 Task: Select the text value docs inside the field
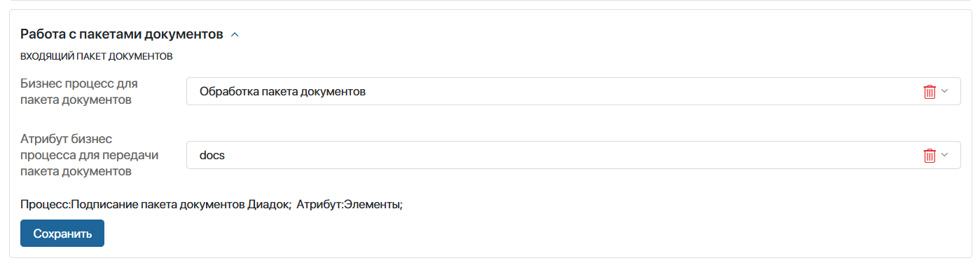212,156
